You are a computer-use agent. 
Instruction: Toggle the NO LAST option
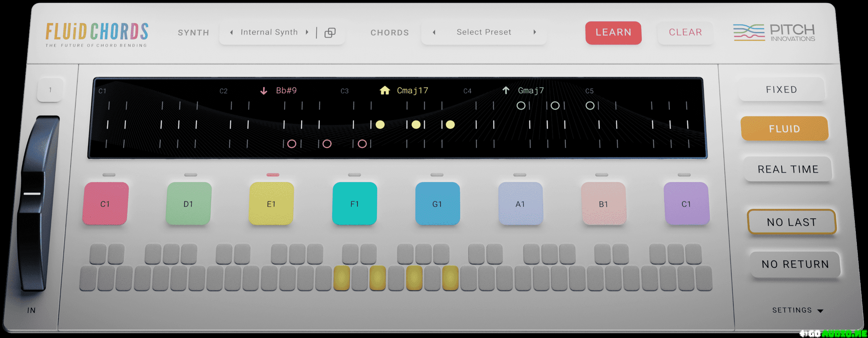pyautogui.click(x=792, y=222)
